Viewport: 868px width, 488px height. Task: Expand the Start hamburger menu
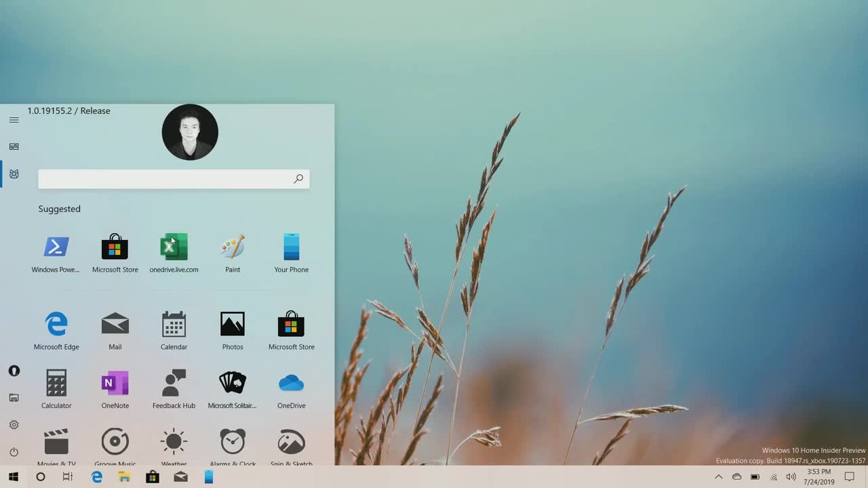click(14, 120)
